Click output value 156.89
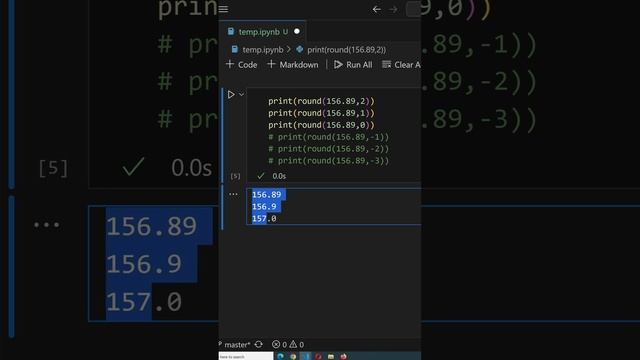This screenshot has height=360, width=640. (267, 195)
